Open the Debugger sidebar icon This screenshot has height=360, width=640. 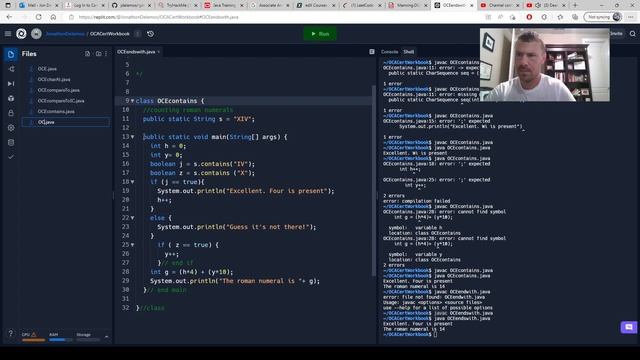click(11, 84)
